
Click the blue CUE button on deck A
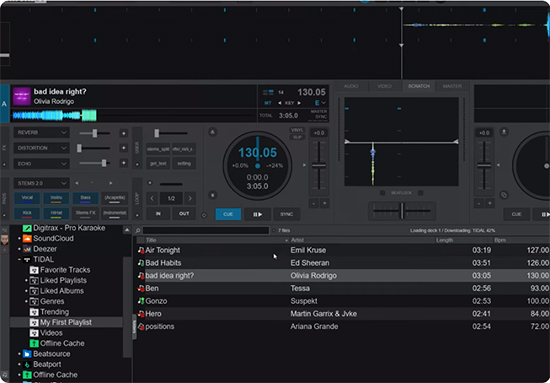pos(228,214)
